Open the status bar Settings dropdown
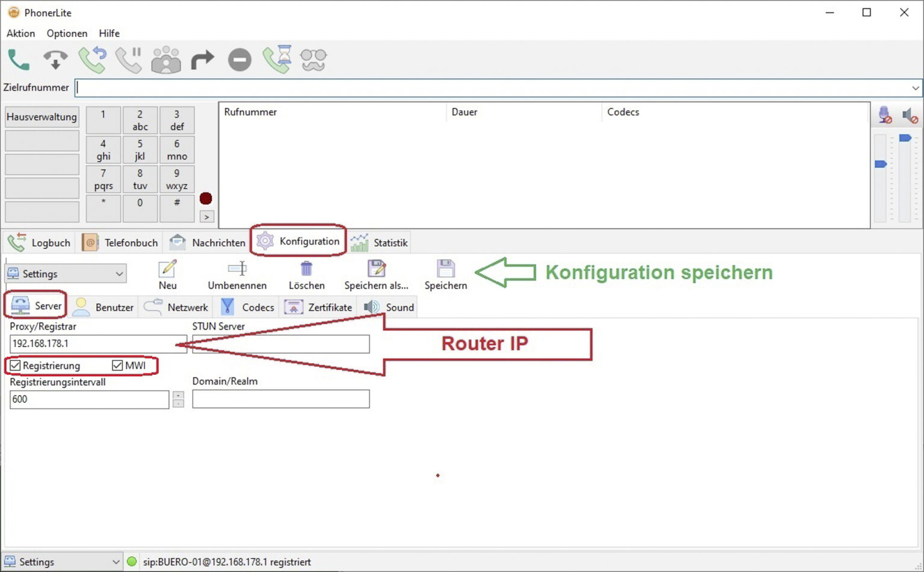The width and height of the screenshot is (924, 572). [62, 562]
